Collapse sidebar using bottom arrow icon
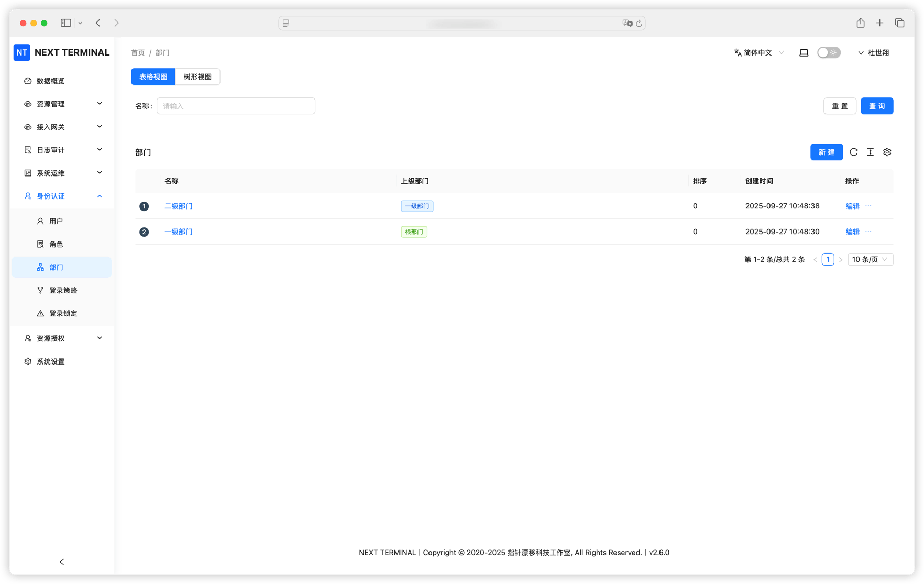This screenshot has height=584, width=924. (62, 561)
